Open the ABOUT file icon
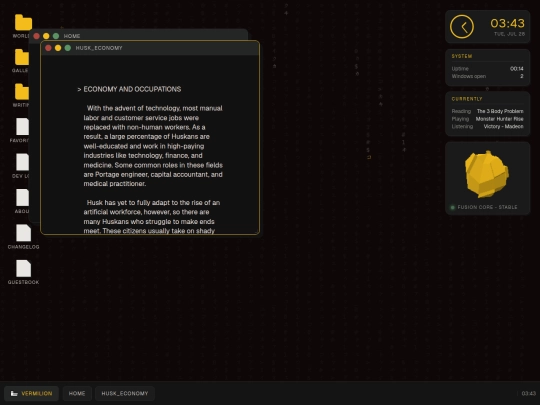The height and width of the screenshot is (405, 540). click(22, 197)
